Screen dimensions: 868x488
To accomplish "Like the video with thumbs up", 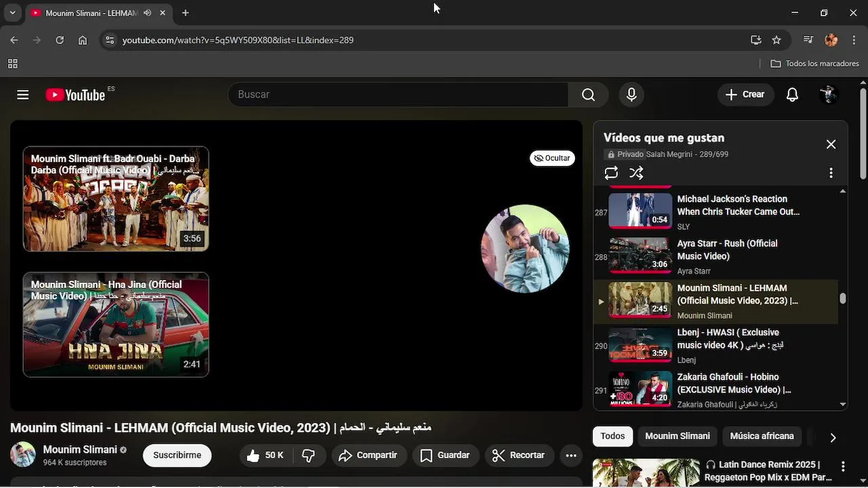I will (264, 455).
